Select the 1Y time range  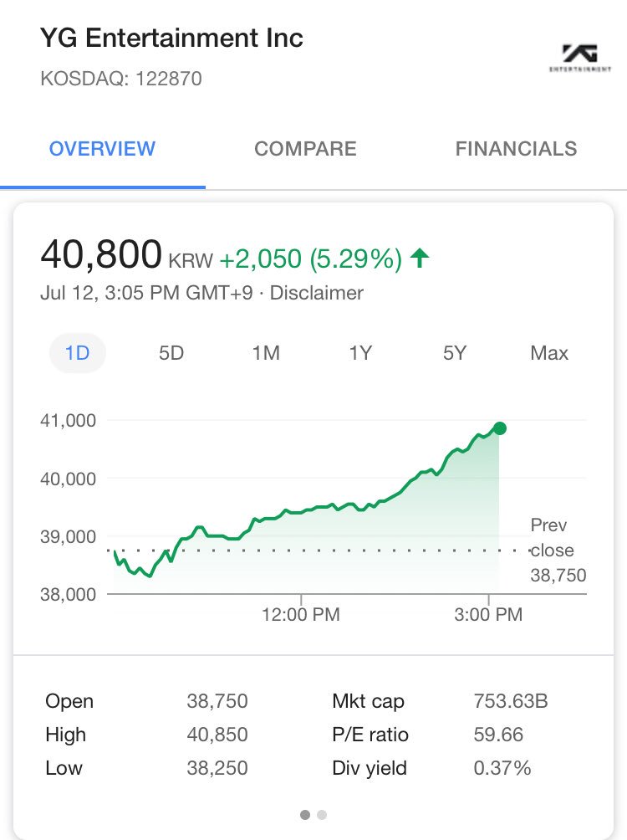click(x=360, y=353)
